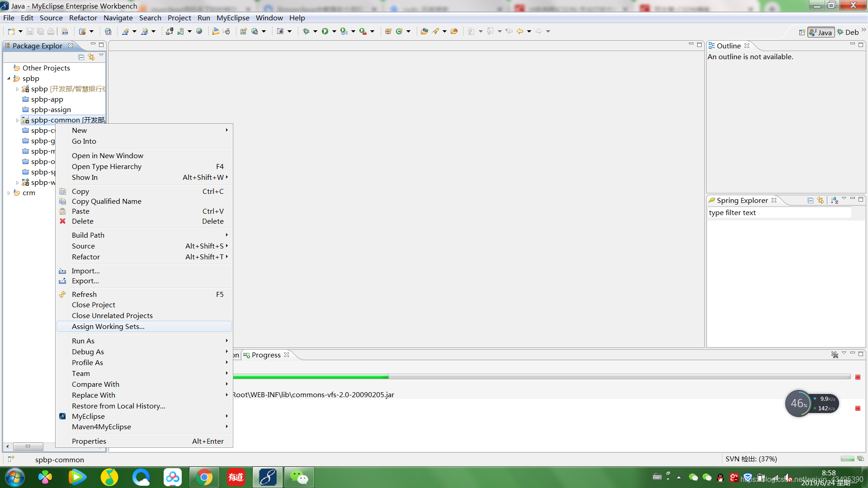Expand the crm working set node
Screen dimensions: 868x488
[x=9, y=193]
